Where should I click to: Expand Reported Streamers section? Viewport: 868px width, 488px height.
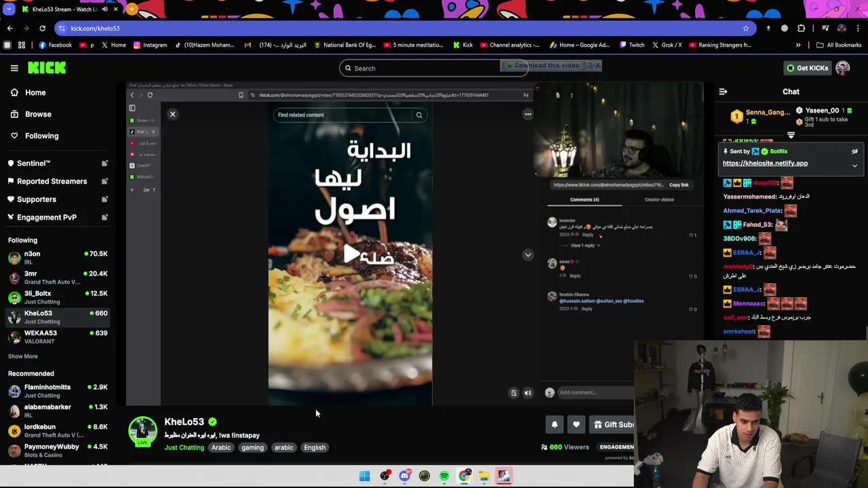(x=58, y=181)
